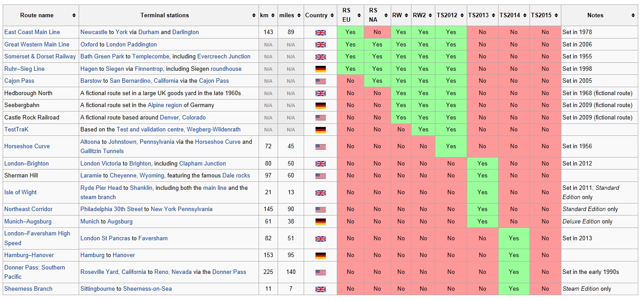Sort by RW column arrows

(x=407, y=15)
